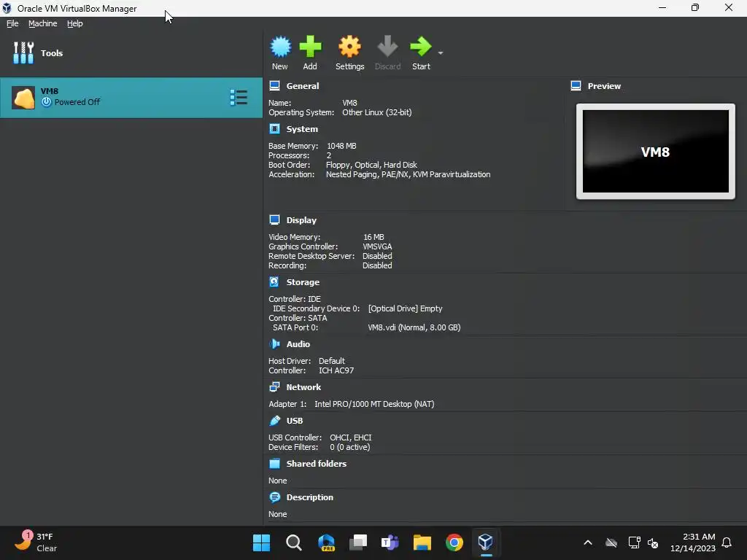The width and height of the screenshot is (747, 560).
Task: Click boot order Floppy, Optical, Hard Disk
Action: pyautogui.click(x=371, y=165)
